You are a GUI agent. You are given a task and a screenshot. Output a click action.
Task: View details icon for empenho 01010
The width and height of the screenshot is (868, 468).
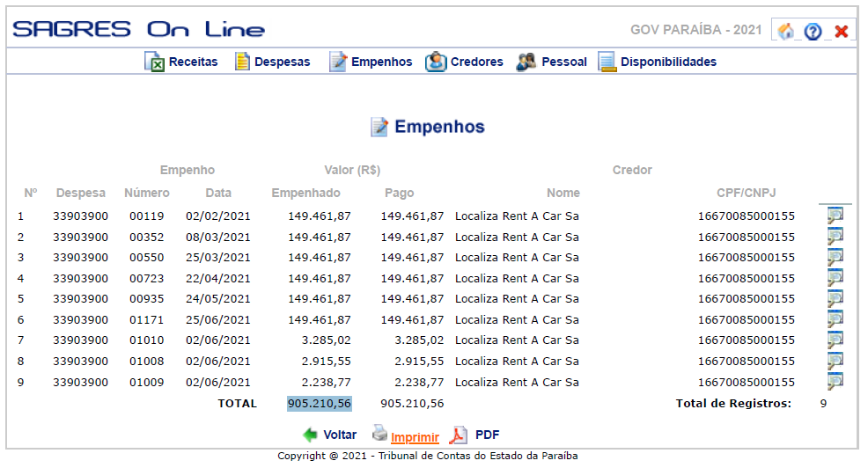point(835,340)
